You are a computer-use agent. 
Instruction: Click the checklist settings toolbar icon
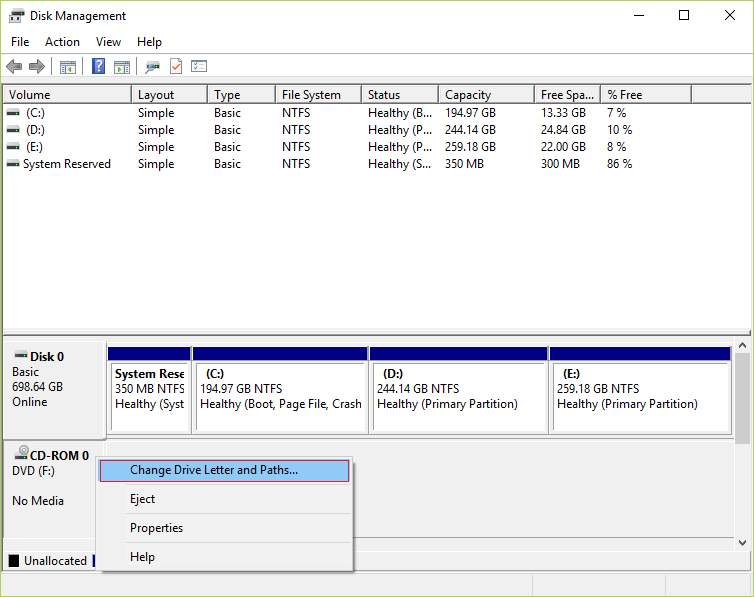click(x=199, y=67)
